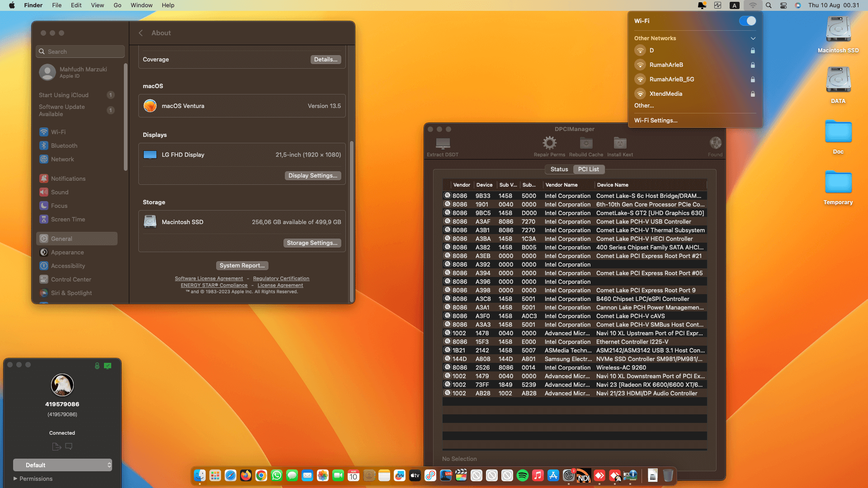Switch to the Status tab in DPCIManager
Viewport: 868px width, 488px height.
click(559, 169)
